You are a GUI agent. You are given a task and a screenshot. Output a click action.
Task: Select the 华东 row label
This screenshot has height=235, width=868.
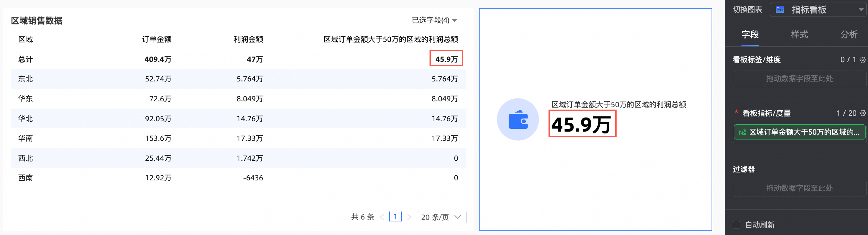(25, 99)
